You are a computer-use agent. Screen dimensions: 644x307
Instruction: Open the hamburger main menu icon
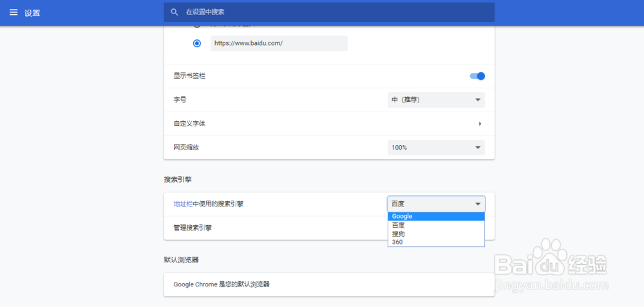coord(13,12)
